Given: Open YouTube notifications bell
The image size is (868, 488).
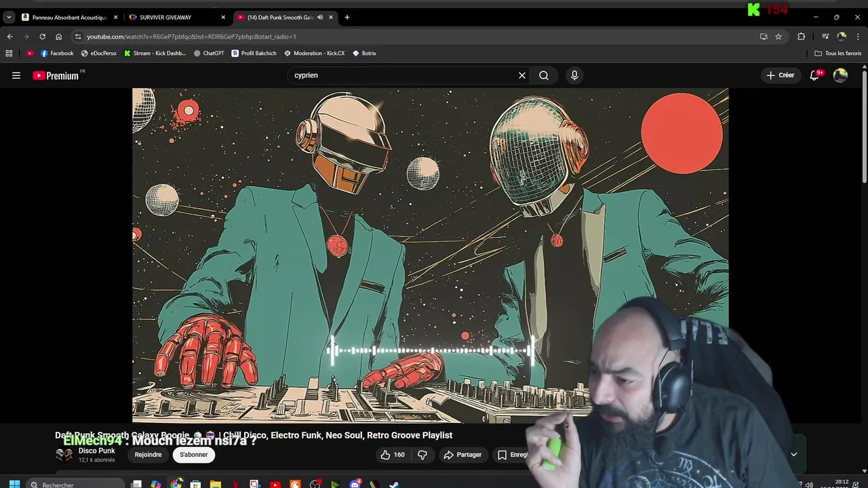Looking at the screenshot, I should coord(816,75).
